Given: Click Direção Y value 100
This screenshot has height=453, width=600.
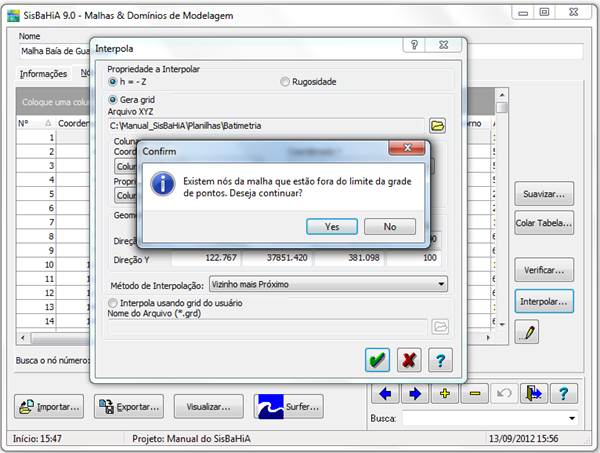Looking at the screenshot, I should 414,258.
